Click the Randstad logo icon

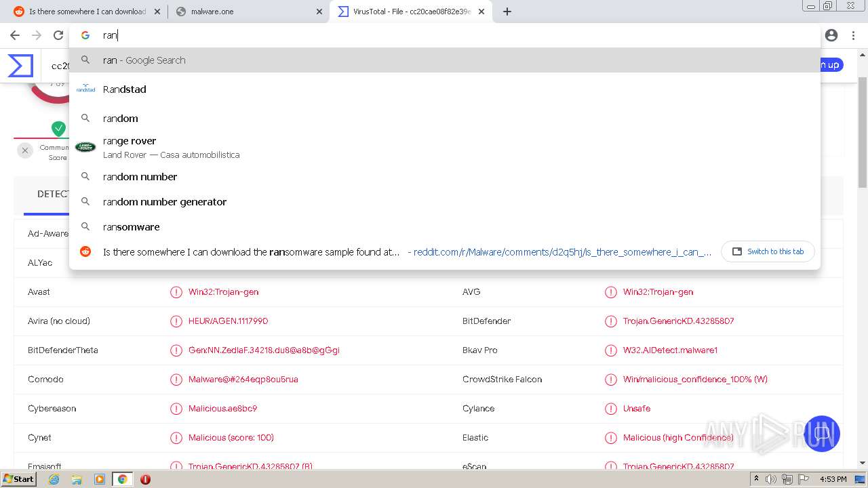tap(85, 89)
